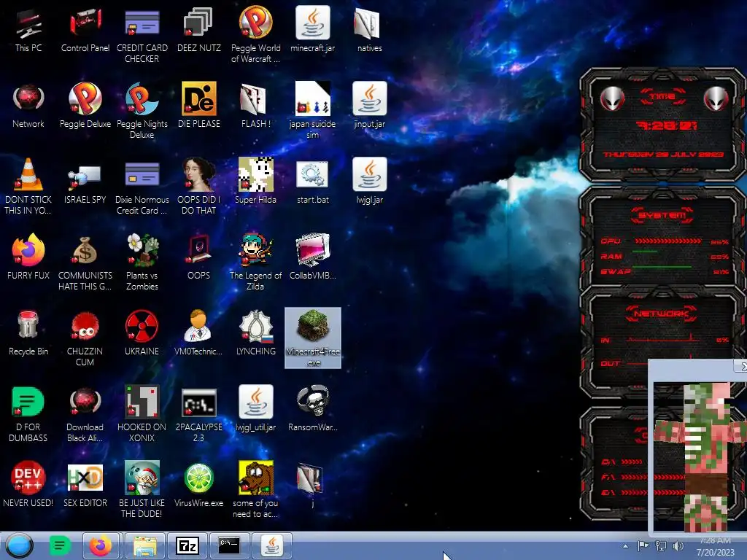Select the FLASH ! folder icon
Viewport: 747px width, 560px height.
coord(252,99)
